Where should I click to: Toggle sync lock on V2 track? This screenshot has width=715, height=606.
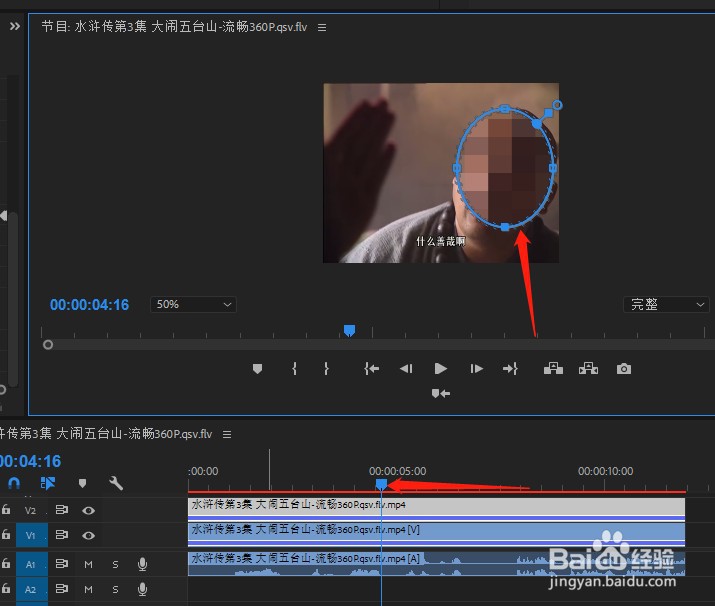(62, 510)
